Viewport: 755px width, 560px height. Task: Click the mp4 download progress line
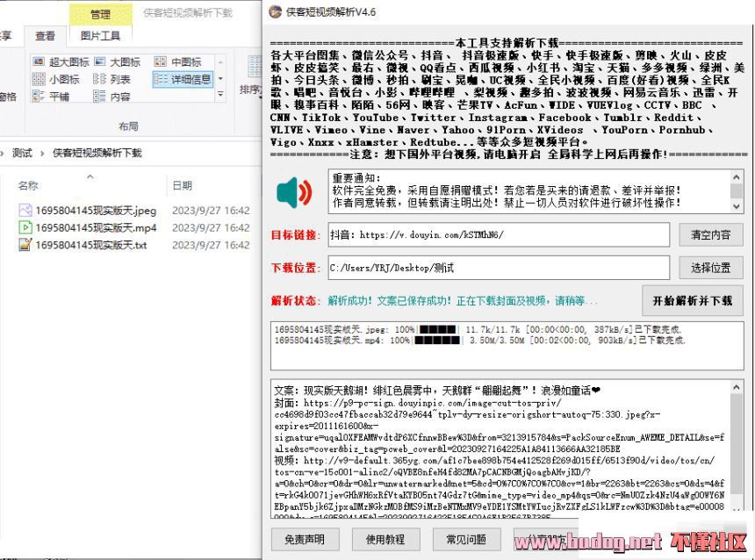click(x=479, y=340)
